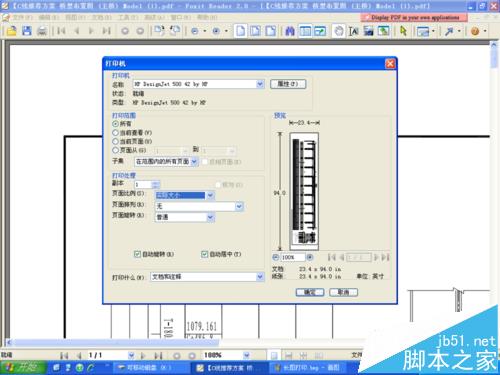Click the green arrow selection cursor icon

click(403, 31)
